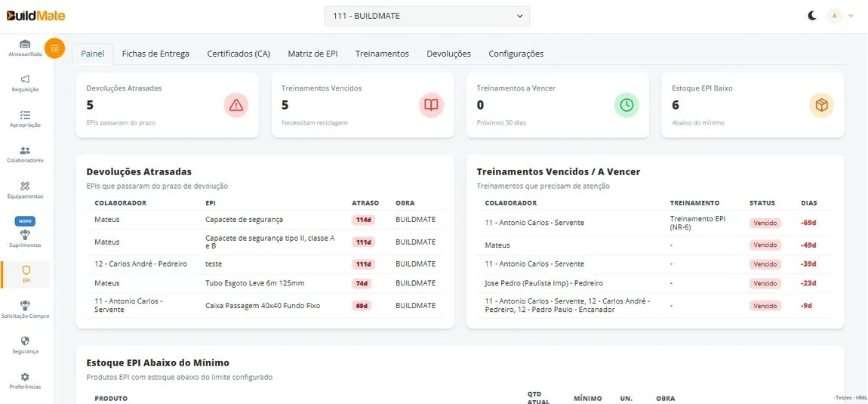
Task: Open Requisição megaphone icon
Action: tap(25, 79)
